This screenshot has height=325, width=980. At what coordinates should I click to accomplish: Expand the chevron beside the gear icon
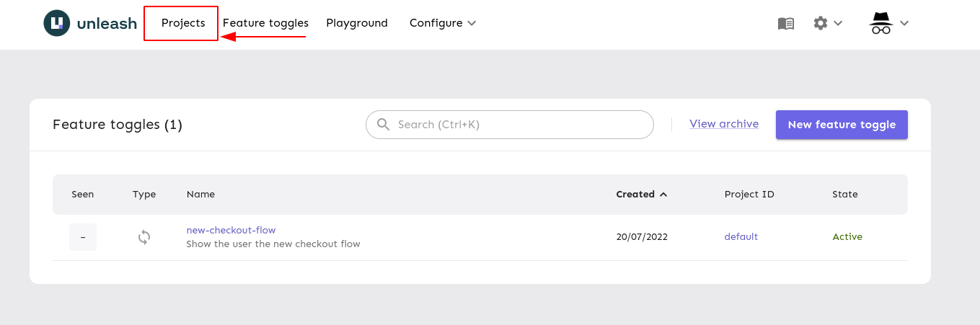point(838,23)
